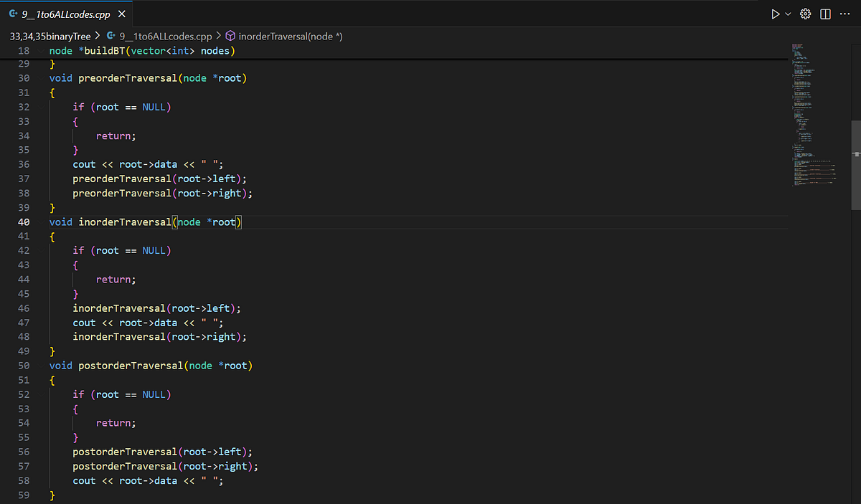Viewport: 861px width, 504px height.
Task: Click the cube symbol icon in breadcrumb
Action: click(x=230, y=35)
